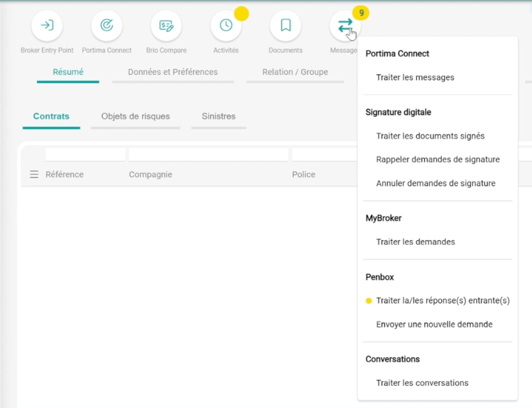
Task: Click the Signature digitale section heading
Action: click(398, 112)
